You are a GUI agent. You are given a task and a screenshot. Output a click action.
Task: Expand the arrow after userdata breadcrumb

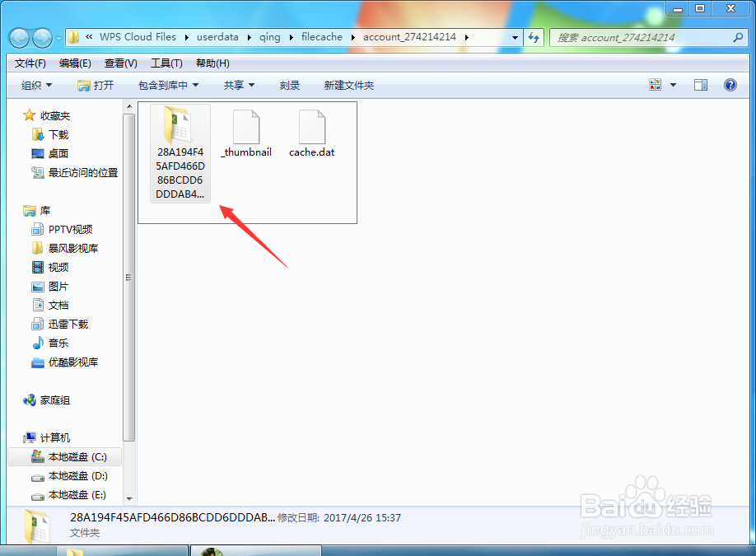[x=250, y=38]
